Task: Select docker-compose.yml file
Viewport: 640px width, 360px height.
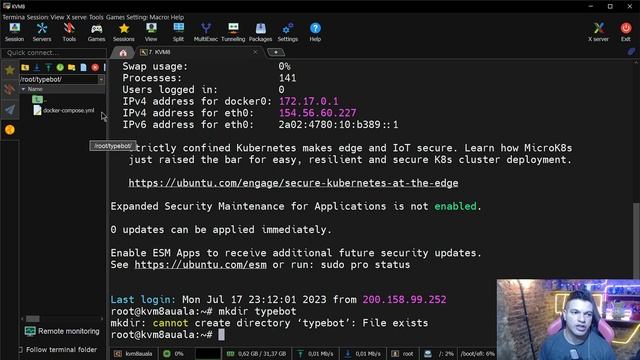Action: pos(64,110)
